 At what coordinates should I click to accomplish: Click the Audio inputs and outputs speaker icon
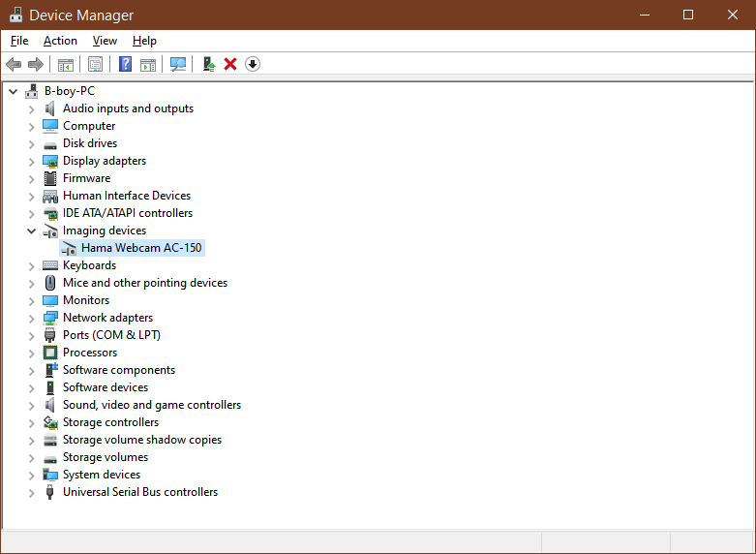coord(50,108)
